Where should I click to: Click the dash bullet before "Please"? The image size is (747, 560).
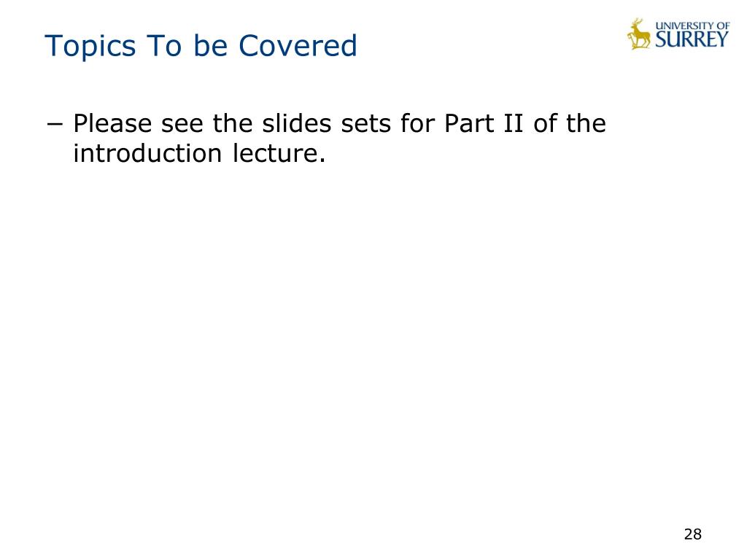tap(55, 125)
